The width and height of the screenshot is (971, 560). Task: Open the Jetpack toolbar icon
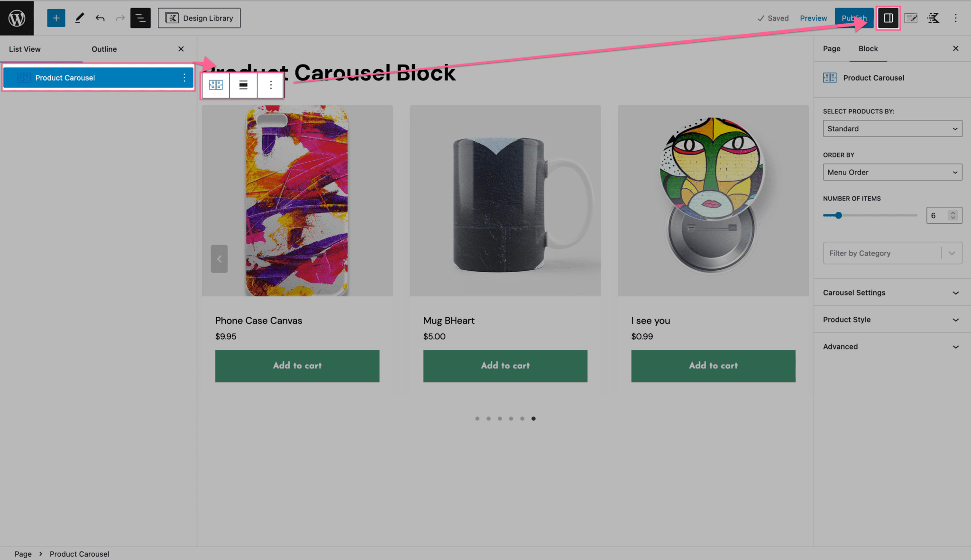[933, 18]
